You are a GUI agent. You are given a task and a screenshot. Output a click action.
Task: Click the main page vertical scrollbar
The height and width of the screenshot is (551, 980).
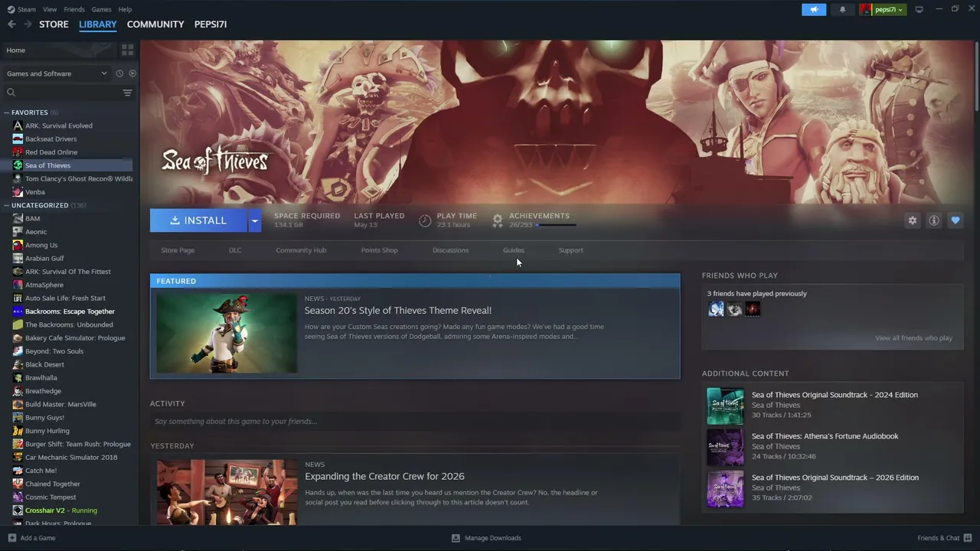click(x=976, y=77)
